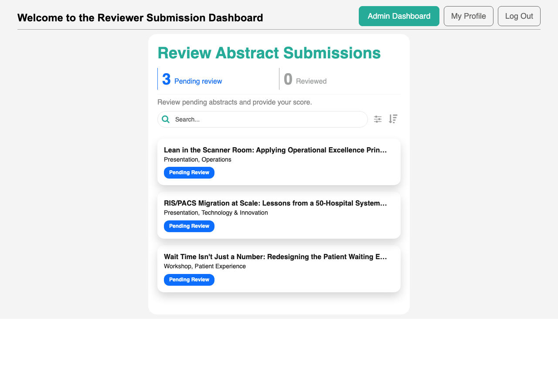Click the Welcome to the Reviewer Submission Dashboard title
This screenshot has height=392, width=558.
140,18
